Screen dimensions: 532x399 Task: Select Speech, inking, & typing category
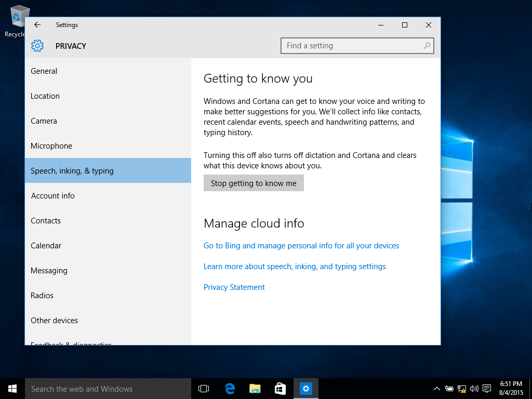(x=108, y=170)
